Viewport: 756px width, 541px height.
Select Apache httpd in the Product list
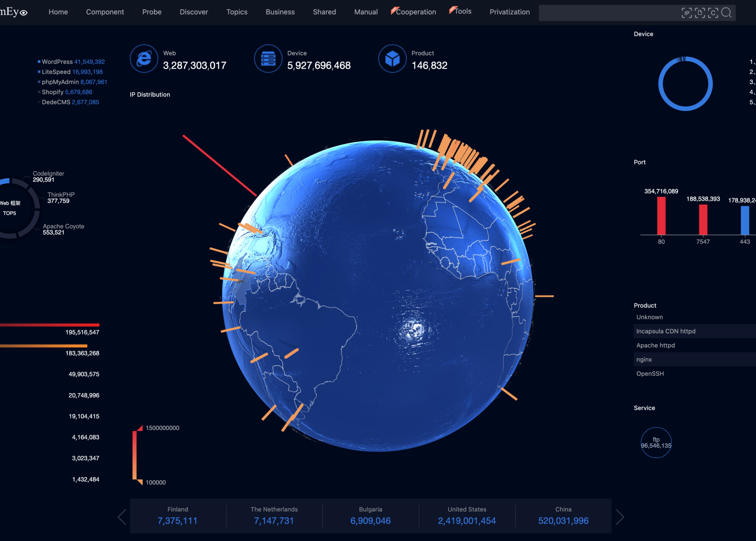coord(656,345)
